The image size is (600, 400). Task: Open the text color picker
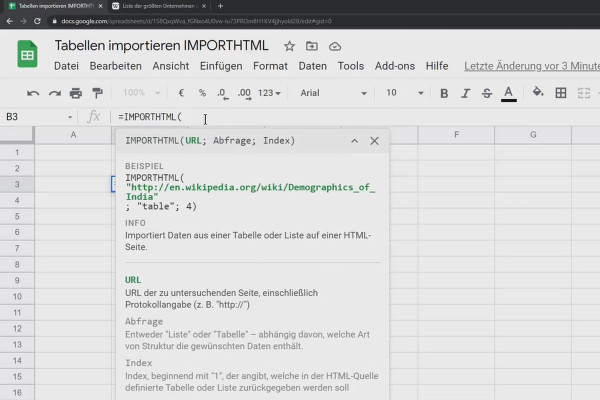click(x=509, y=93)
